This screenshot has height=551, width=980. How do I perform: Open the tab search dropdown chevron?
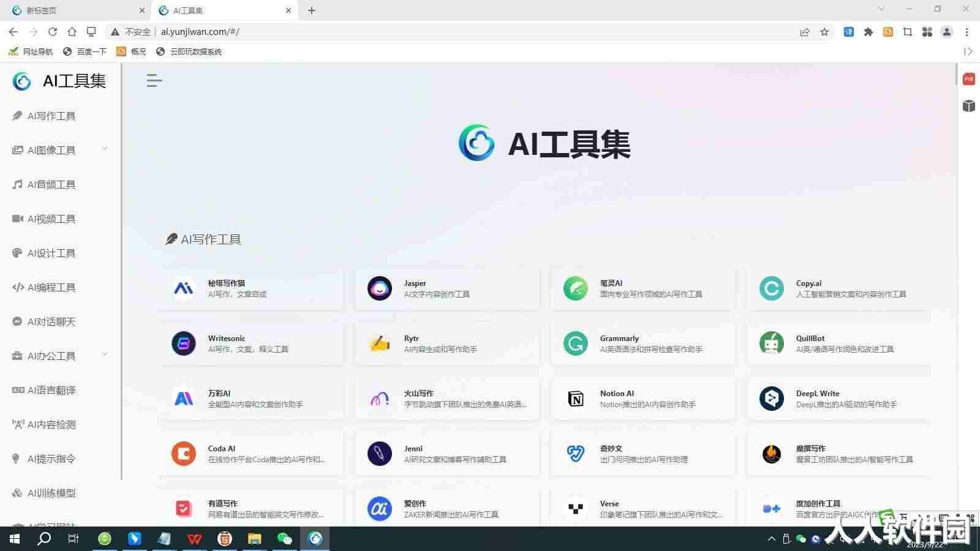coord(881,9)
